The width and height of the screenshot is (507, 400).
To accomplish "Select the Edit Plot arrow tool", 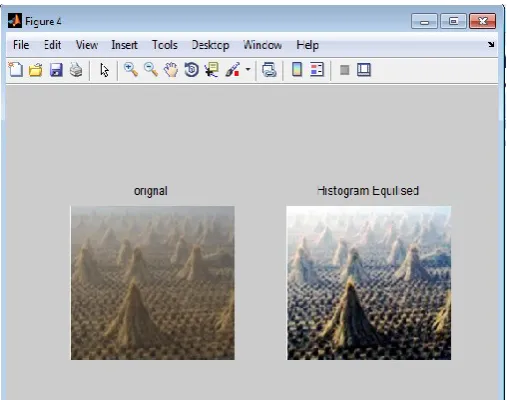I will 104,70.
